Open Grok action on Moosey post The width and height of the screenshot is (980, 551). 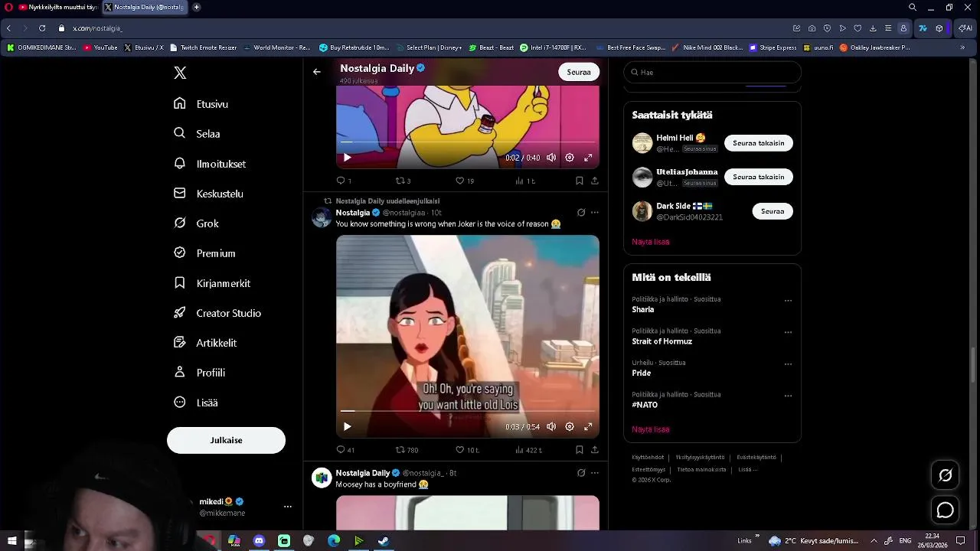(581, 473)
